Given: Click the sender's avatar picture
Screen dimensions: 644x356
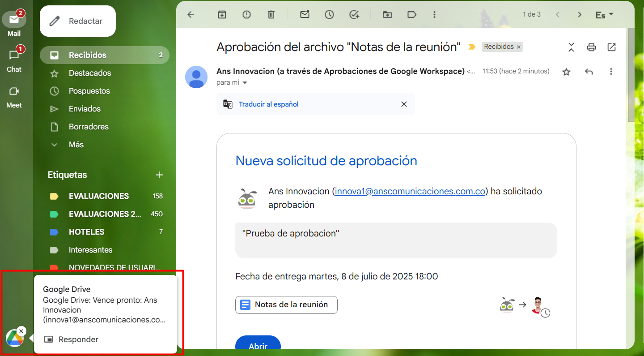Looking at the screenshot, I should pyautogui.click(x=196, y=77).
